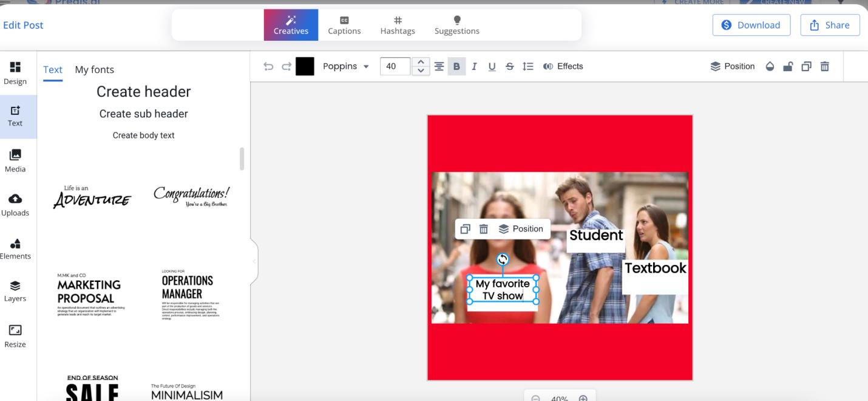Select the Text tab in panel

click(x=53, y=70)
